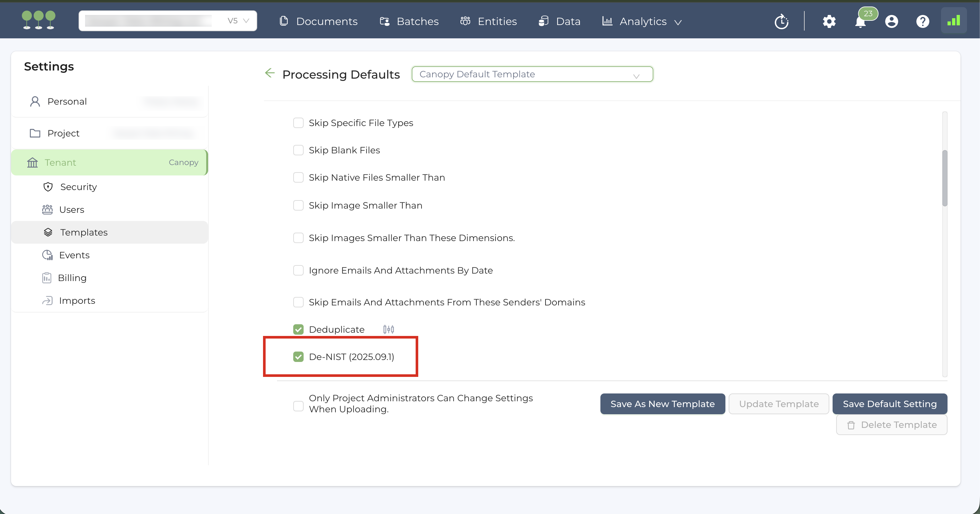Viewport: 980px width, 514px height.
Task: Enable Skip Blank Files checkbox
Action: (x=298, y=150)
